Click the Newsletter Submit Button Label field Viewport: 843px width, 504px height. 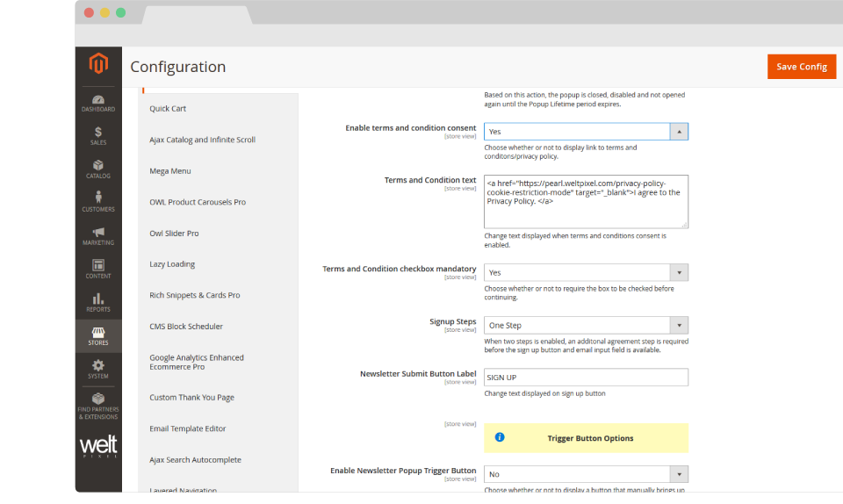(x=586, y=378)
